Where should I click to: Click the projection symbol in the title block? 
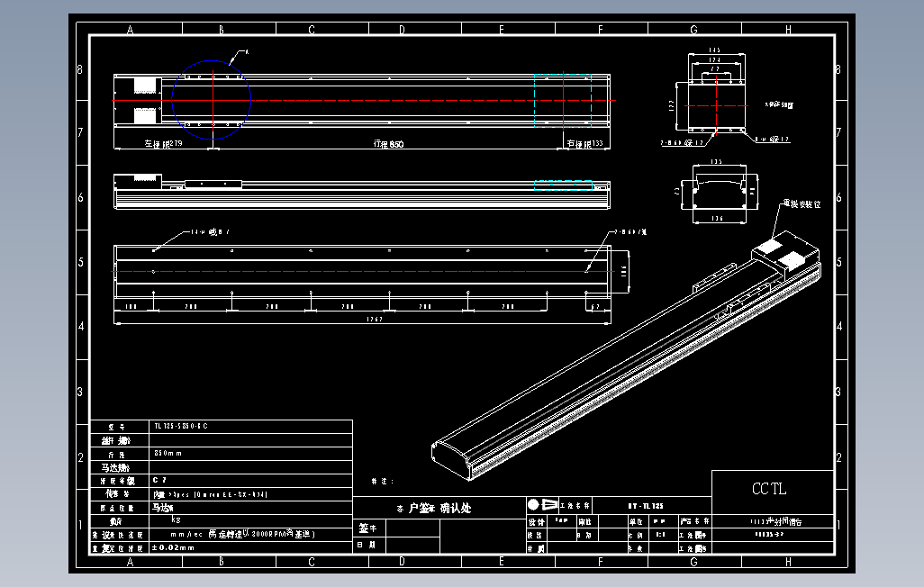543,504
